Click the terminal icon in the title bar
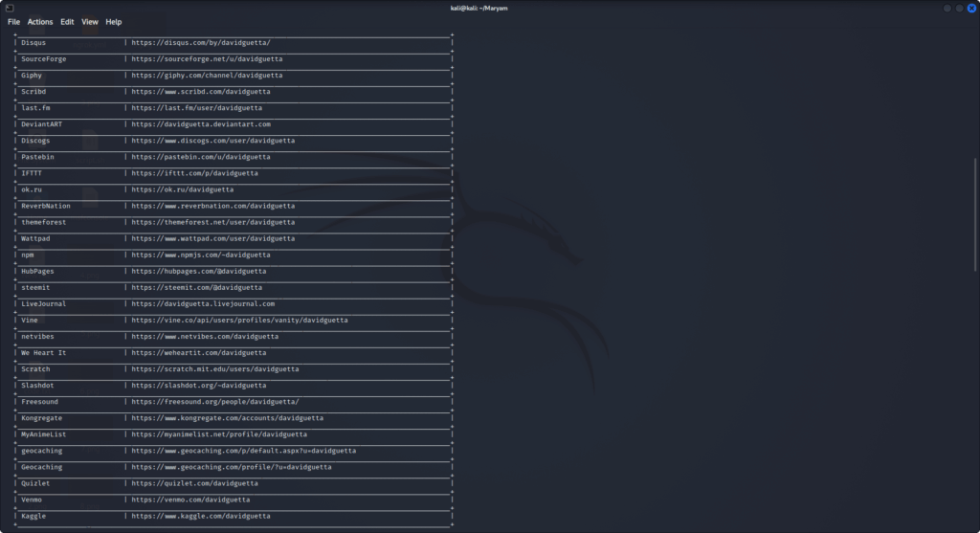980x533 pixels. coord(9,8)
